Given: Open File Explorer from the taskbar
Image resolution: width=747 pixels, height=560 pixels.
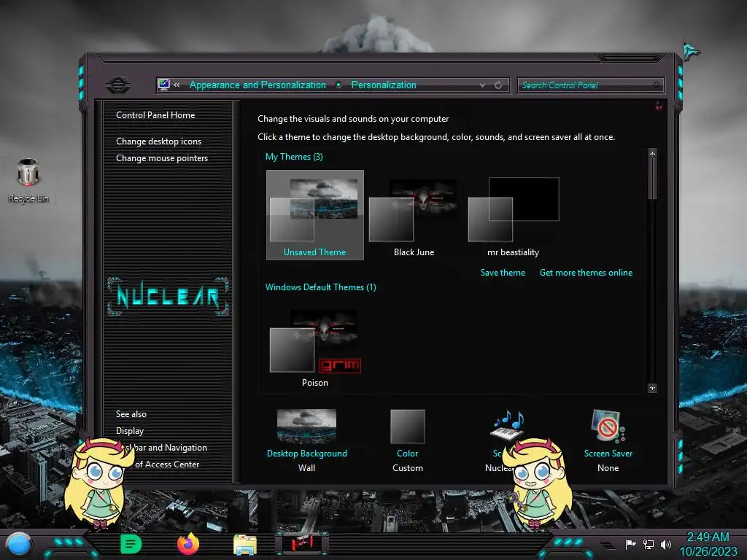Looking at the screenshot, I should point(245,545).
